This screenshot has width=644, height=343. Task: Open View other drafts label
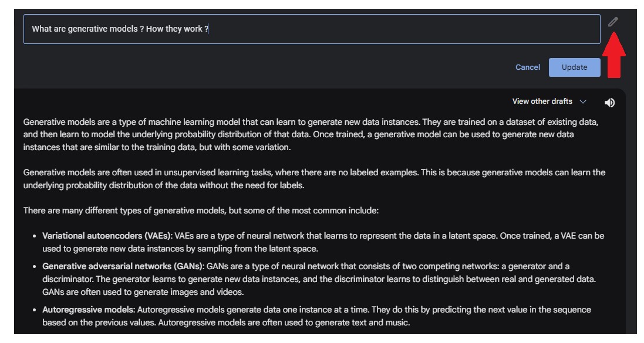tap(542, 101)
